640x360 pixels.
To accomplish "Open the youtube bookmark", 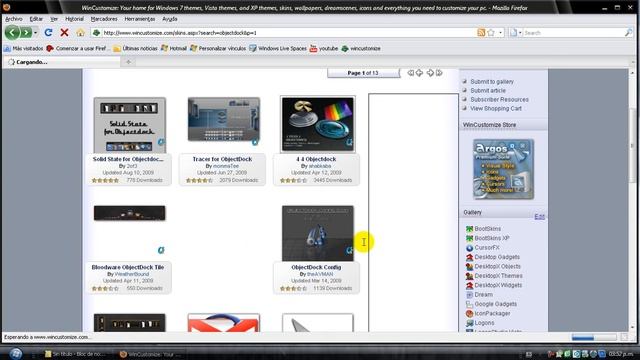I will (x=324, y=48).
